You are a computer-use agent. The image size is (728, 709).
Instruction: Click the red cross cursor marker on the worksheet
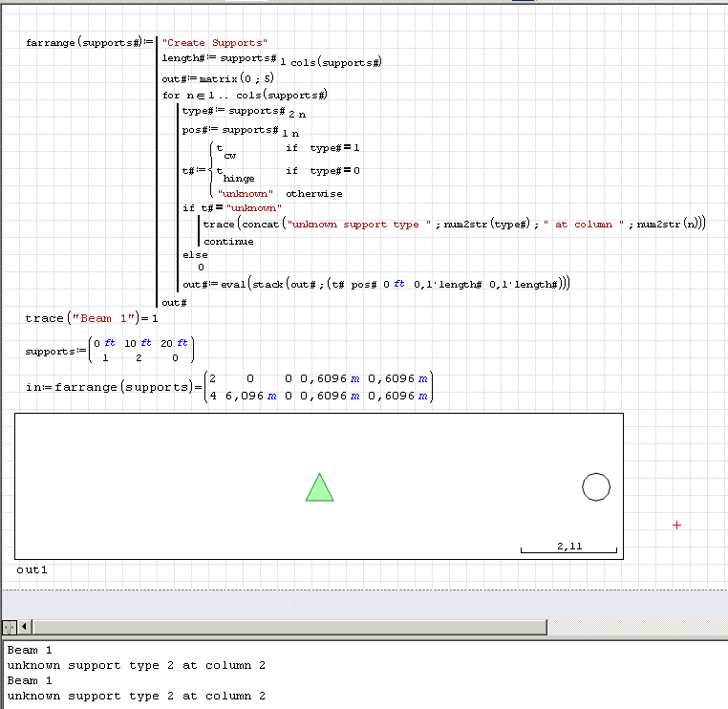tap(677, 525)
